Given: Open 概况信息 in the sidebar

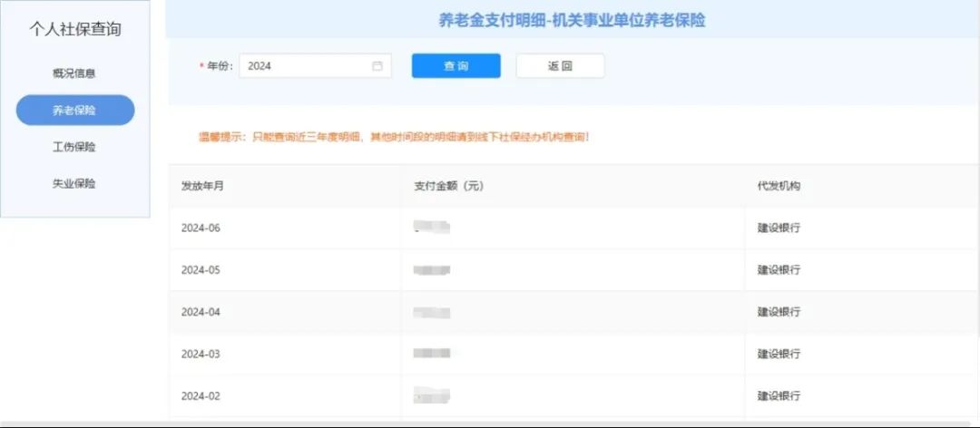Looking at the screenshot, I should pos(74,73).
